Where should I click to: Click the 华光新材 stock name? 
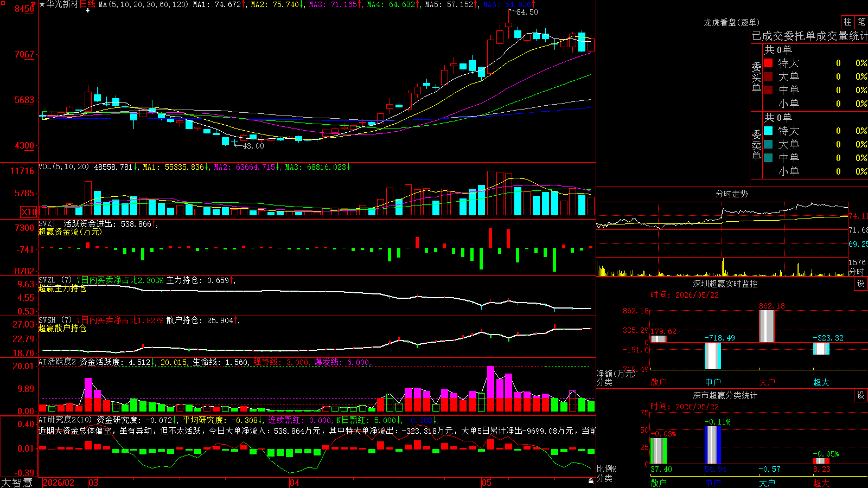pos(62,4)
